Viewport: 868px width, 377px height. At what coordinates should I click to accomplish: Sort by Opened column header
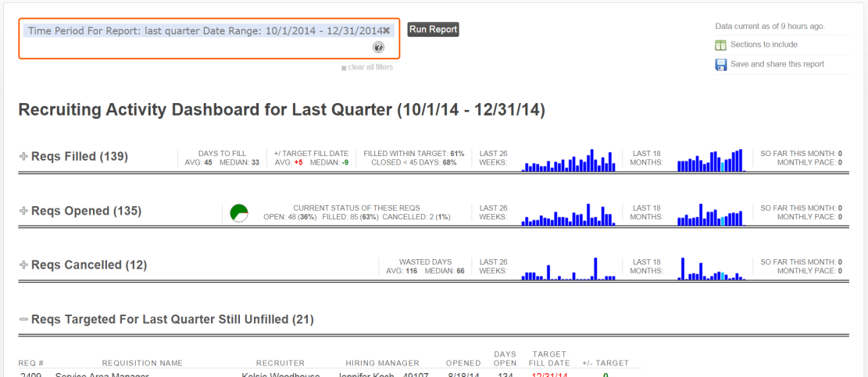[463, 363]
